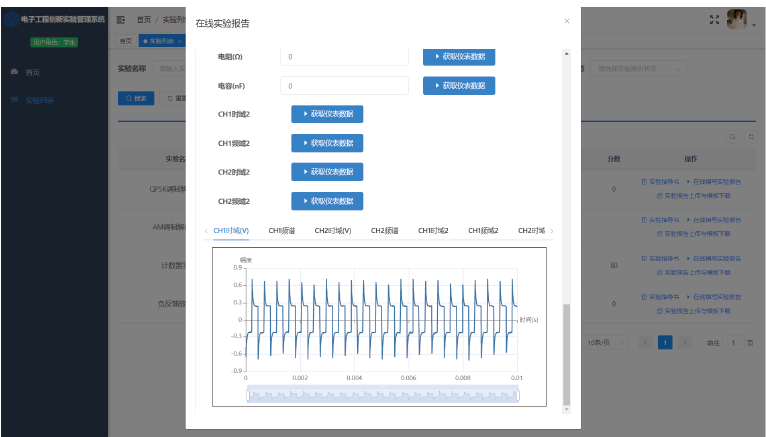
Task: Collapse the sidebar with menu icon
Action: 121,19
